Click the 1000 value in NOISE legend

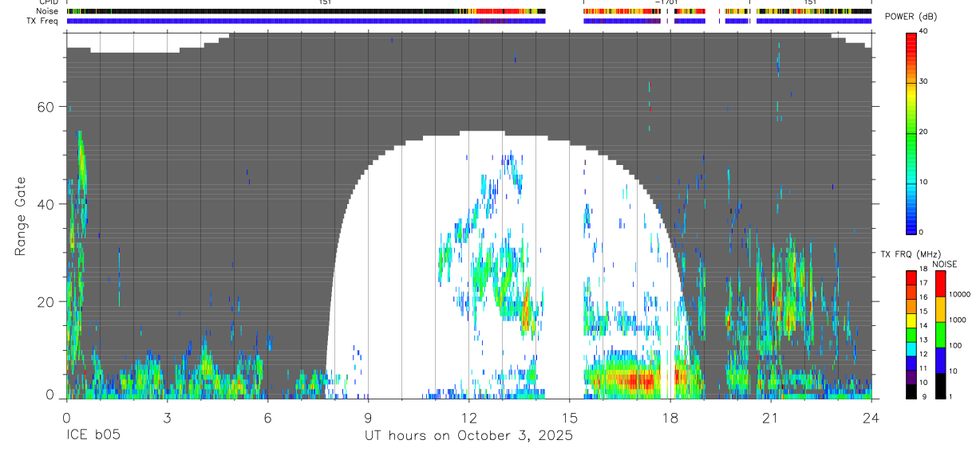958,320
